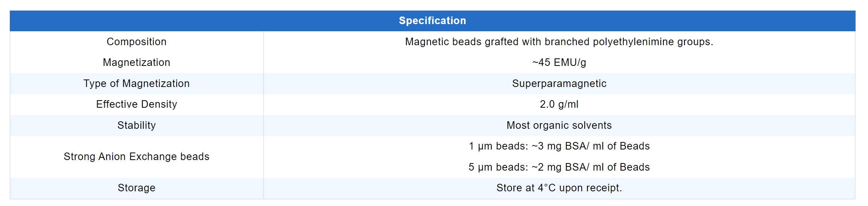Select the Store at 4°C upon receipt text
The height and width of the screenshot is (206, 868).
[559, 188]
